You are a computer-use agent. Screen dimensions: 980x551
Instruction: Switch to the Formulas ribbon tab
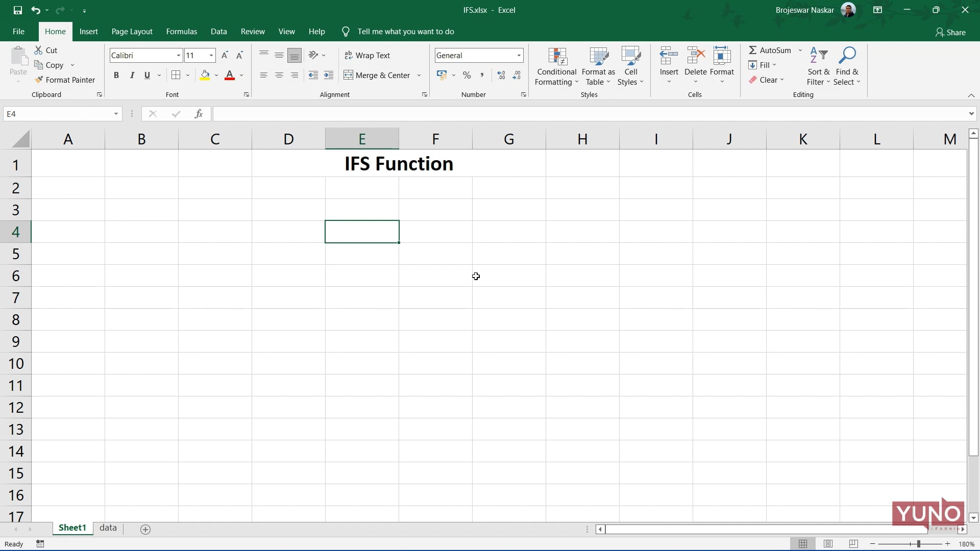pos(182,31)
